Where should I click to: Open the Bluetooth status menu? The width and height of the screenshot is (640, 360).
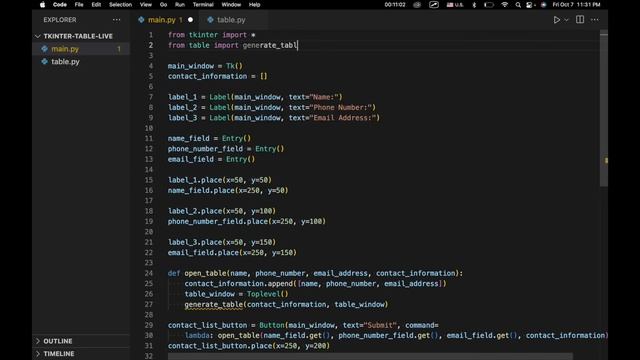[x=474, y=4]
